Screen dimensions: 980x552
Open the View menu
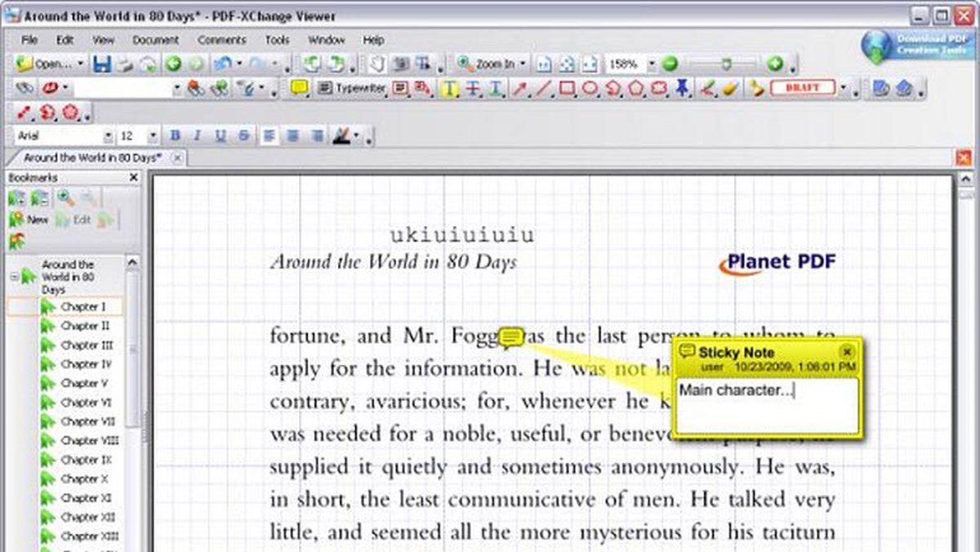point(103,39)
